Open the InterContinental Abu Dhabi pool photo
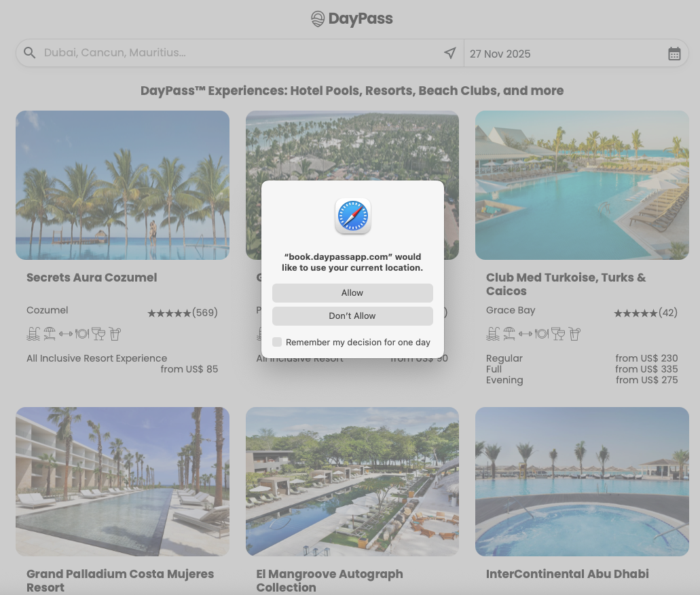Screen dimensions: 700x595 (x=582, y=481)
